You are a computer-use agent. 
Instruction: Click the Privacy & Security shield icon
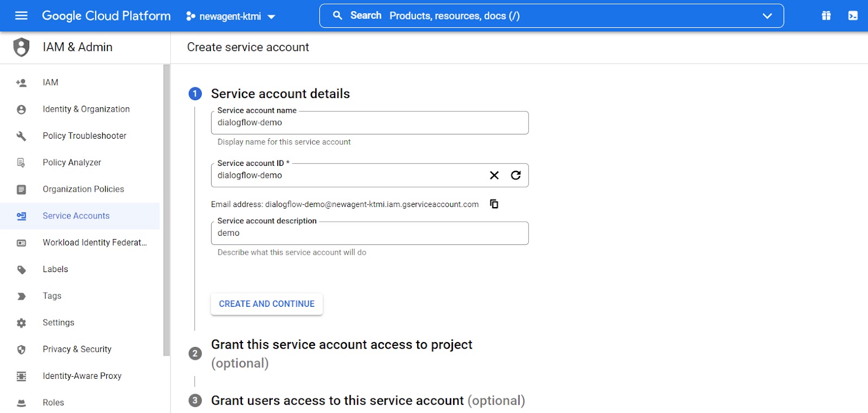pyautogui.click(x=21, y=350)
